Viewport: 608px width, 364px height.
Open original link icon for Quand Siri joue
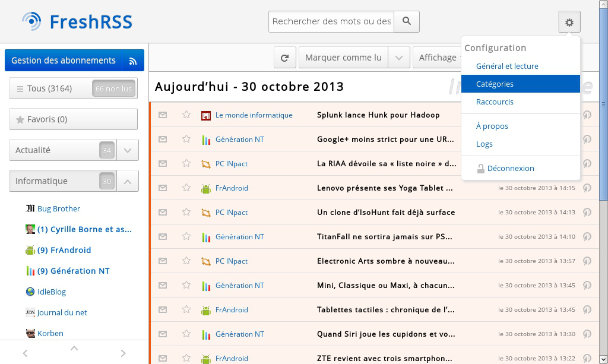tap(587, 334)
